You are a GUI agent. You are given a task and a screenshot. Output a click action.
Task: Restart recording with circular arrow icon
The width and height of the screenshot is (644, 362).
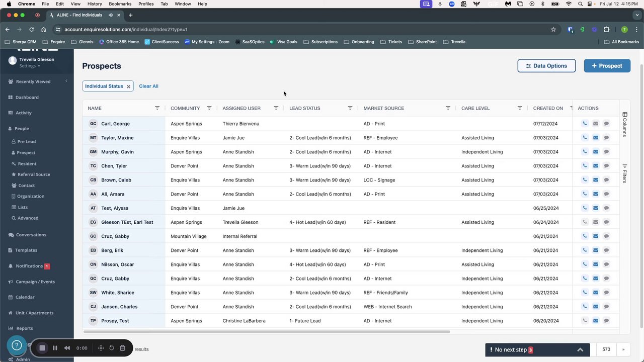[111, 348]
